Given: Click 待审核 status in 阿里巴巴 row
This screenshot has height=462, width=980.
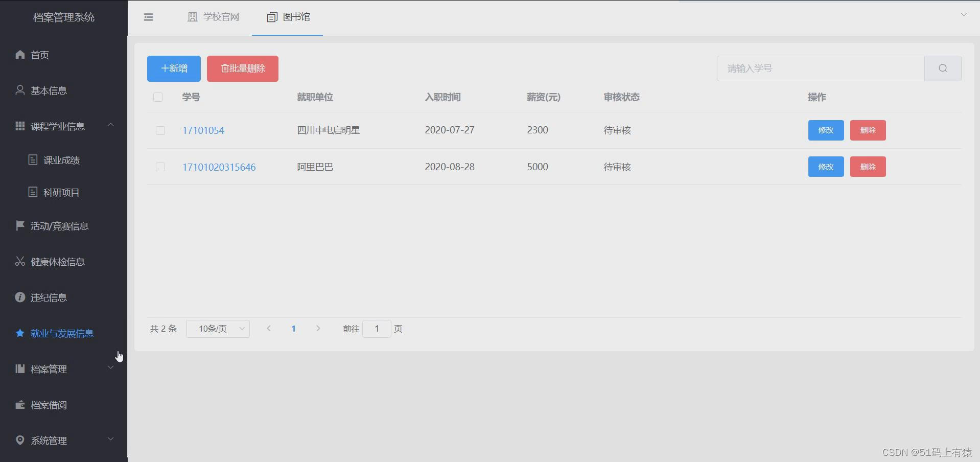Looking at the screenshot, I should coord(617,167).
